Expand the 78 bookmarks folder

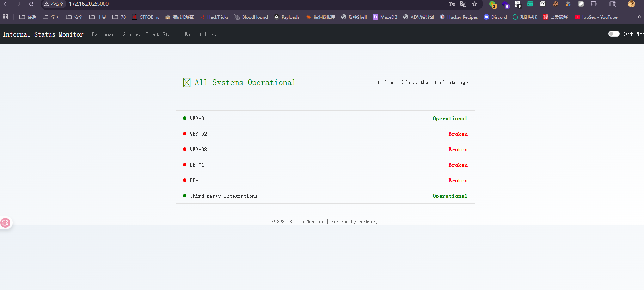pyautogui.click(x=119, y=17)
